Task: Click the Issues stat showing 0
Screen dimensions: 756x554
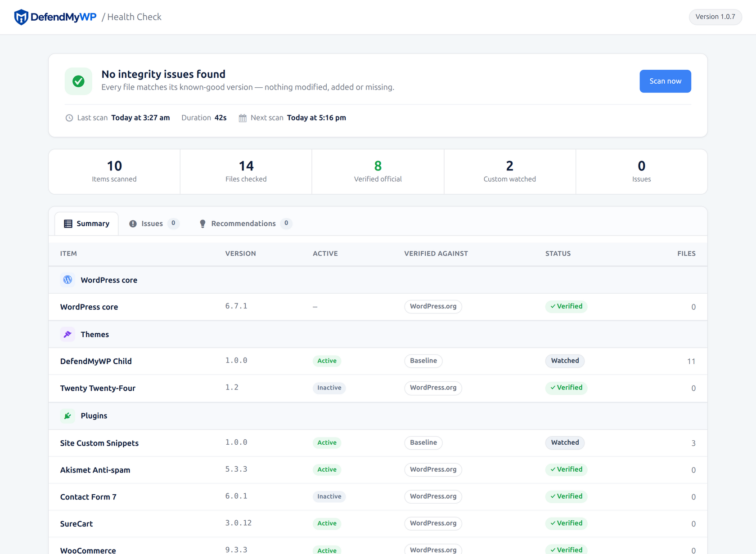Action: [x=642, y=172]
